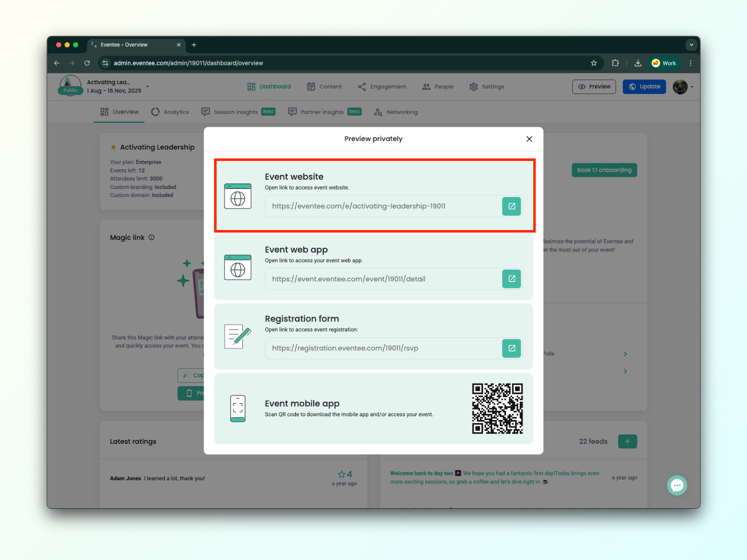Open the chat support bubble
The width and height of the screenshot is (747, 560).
tap(677, 485)
